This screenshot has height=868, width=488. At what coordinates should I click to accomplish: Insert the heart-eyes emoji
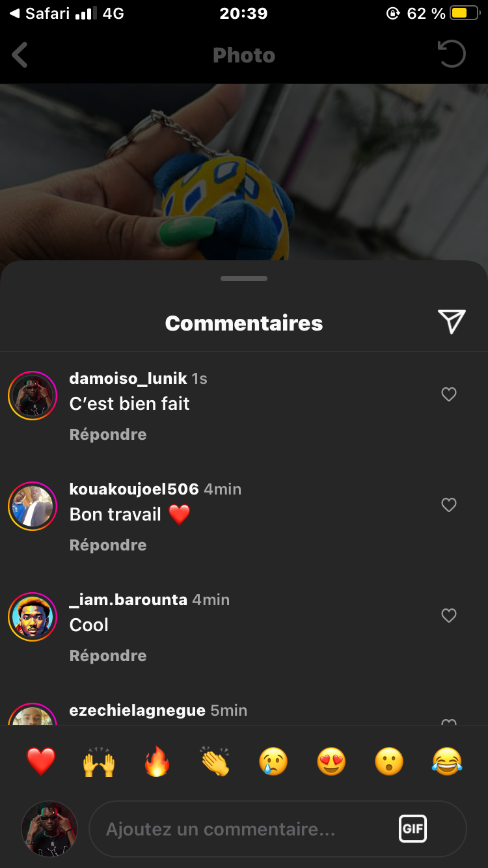point(331,761)
